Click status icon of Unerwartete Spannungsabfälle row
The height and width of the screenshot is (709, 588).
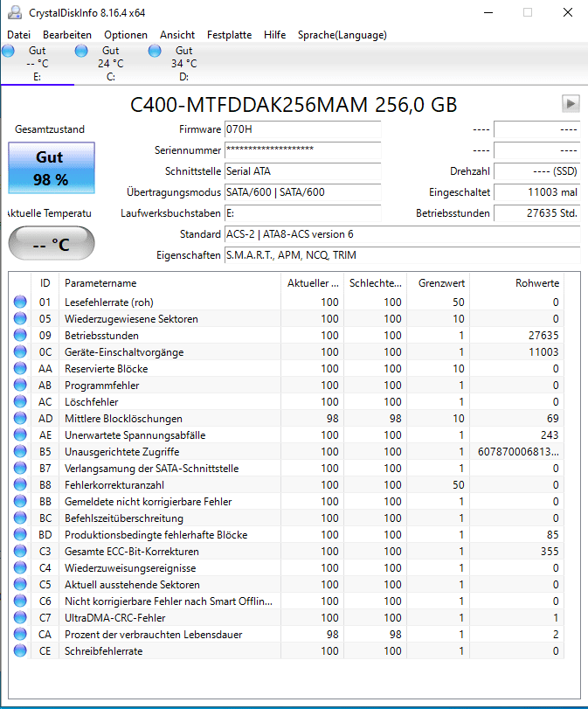click(20, 434)
